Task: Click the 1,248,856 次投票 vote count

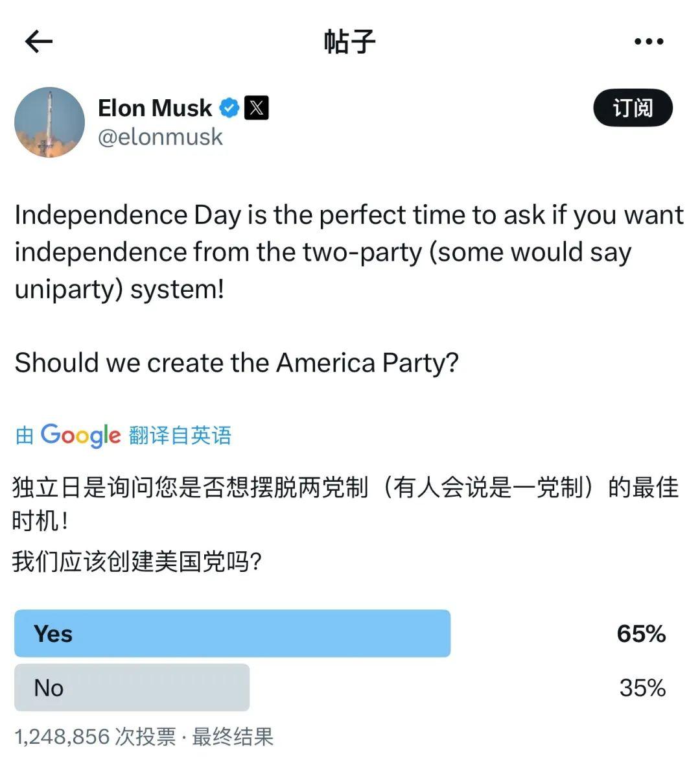Action: [x=95, y=737]
